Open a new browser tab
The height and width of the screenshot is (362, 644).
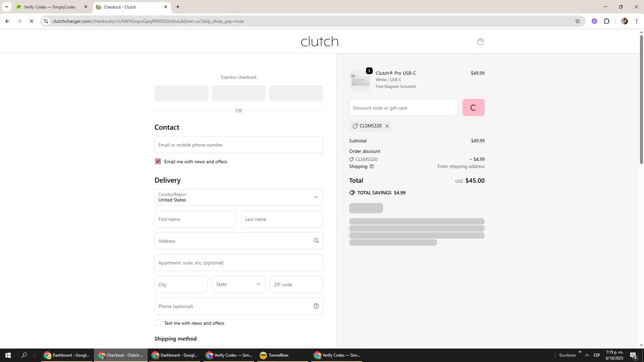178,7
